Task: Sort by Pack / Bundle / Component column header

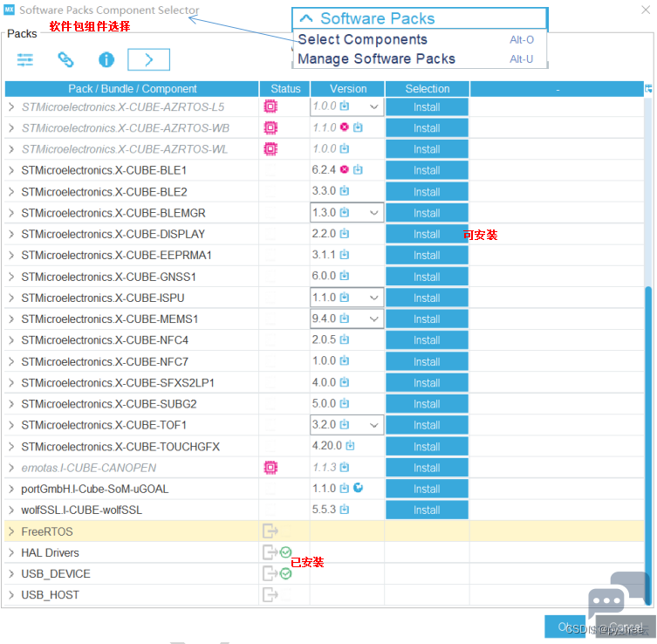Action: click(x=132, y=89)
